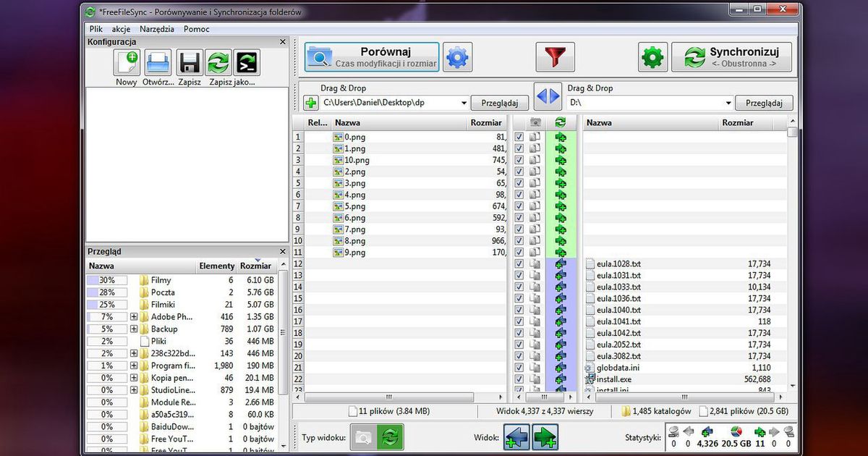Save the configuration using the Zapisz icon

188,64
